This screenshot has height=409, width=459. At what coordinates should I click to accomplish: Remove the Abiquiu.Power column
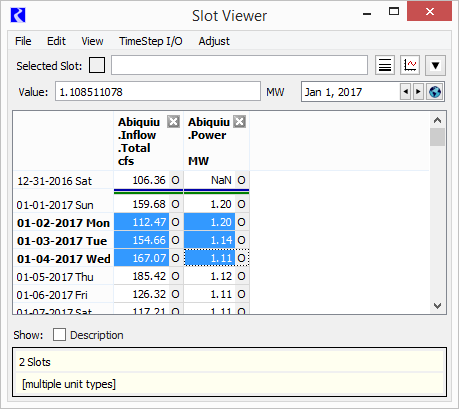click(239, 122)
